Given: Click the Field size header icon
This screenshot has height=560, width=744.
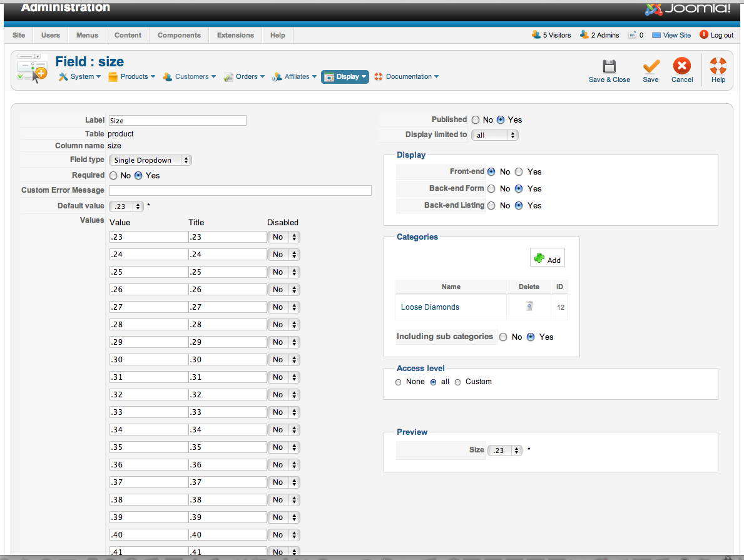Looking at the screenshot, I should click(x=33, y=68).
